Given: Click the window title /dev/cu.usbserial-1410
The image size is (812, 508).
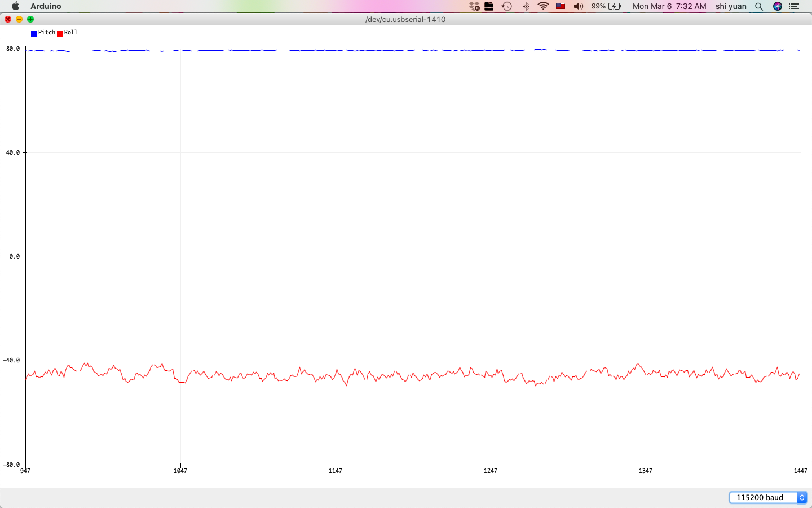Looking at the screenshot, I should (x=405, y=19).
